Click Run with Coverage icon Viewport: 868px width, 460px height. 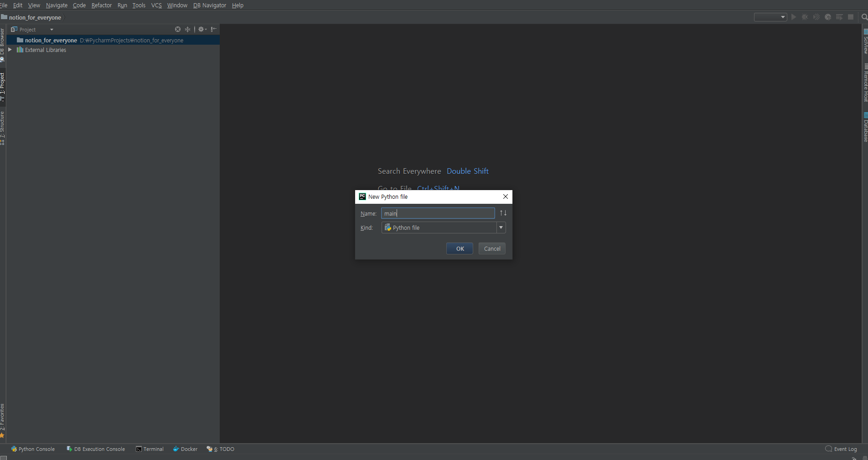pos(816,17)
